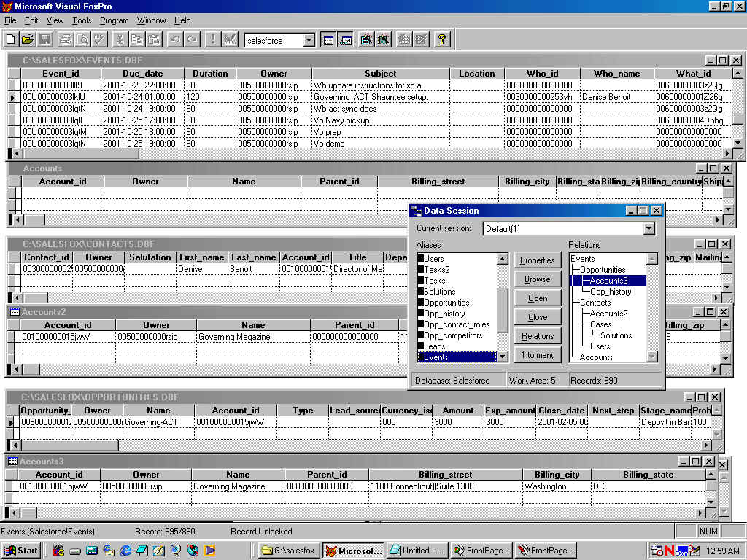Select Accounts2 in the Relations tree
This screenshot has width=747, height=560.
click(609, 314)
